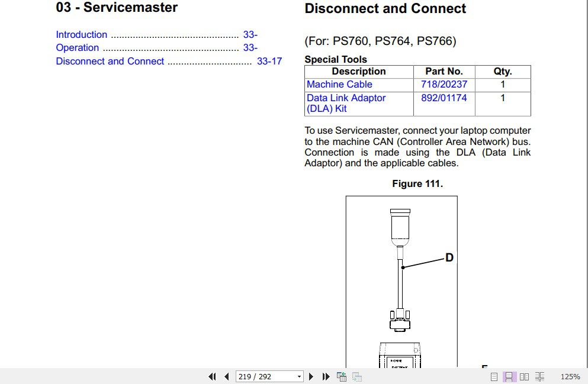The height and width of the screenshot is (384, 588).
Task: Jump to the last page
Action: 326,376
